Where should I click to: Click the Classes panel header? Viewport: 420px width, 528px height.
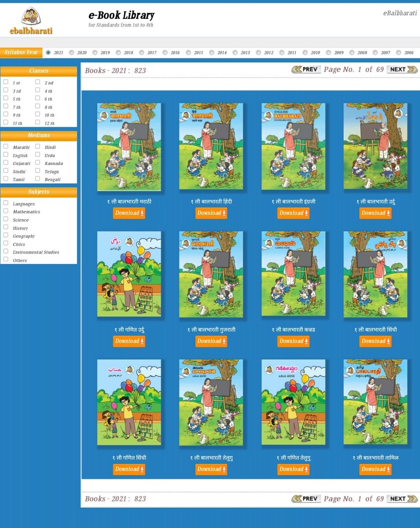[x=39, y=71]
